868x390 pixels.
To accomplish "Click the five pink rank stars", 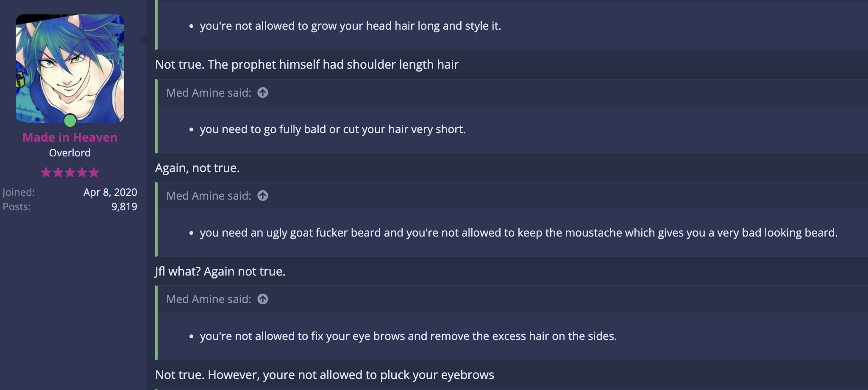I will [70, 173].
